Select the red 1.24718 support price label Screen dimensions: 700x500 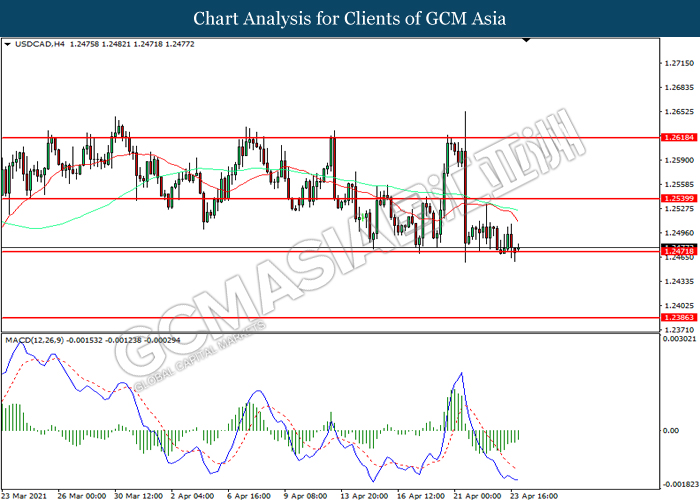tap(678, 252)
